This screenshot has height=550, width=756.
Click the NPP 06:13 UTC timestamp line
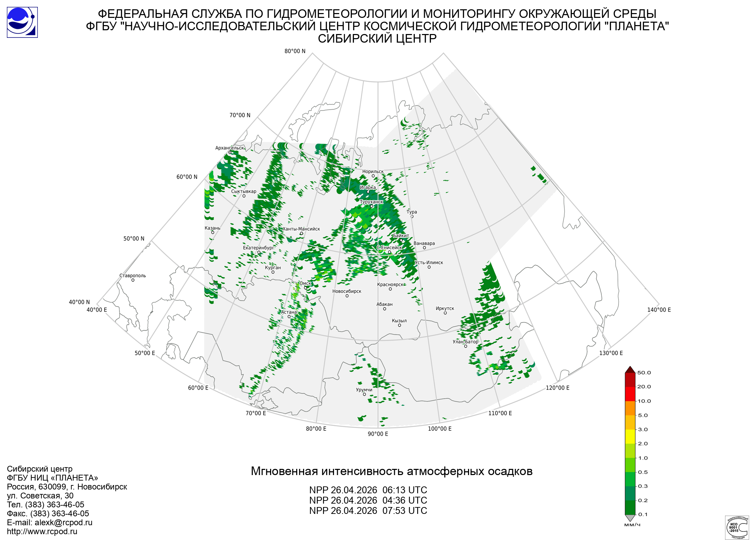click(x=368, y=490)
